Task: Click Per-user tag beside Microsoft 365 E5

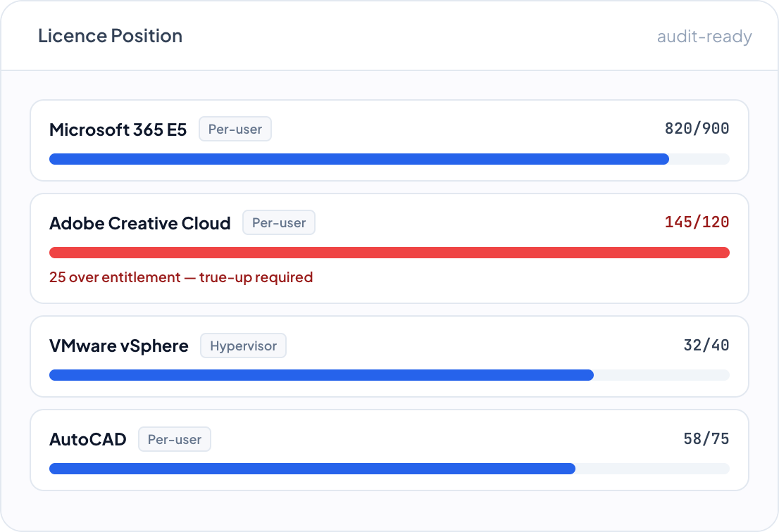Action: [235, 129]
